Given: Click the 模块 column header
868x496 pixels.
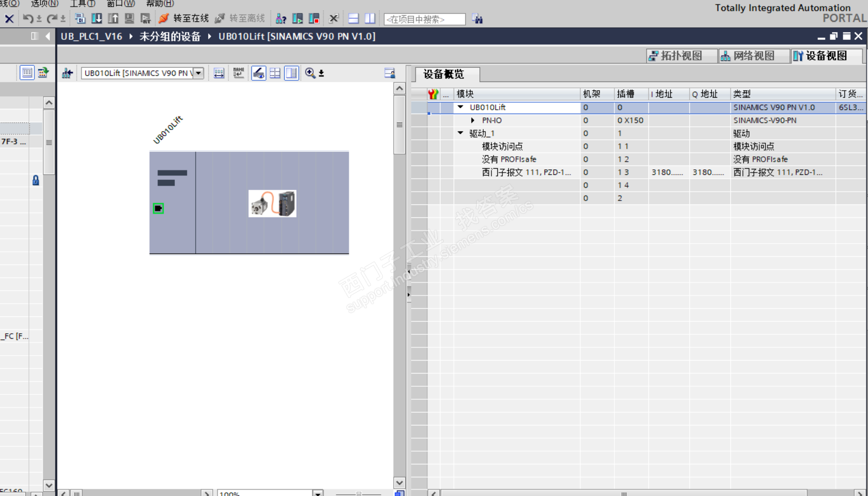Looking at the screenshot, I should [x=517, y=94].
